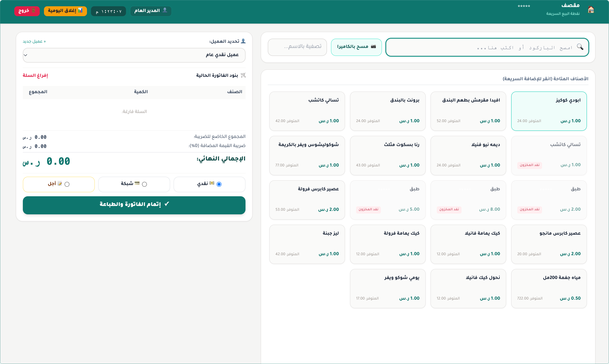The width and height of the screenshot is (609, 364).
Task: Click the طبق card priced 2.00
Action: click(549, 200)
